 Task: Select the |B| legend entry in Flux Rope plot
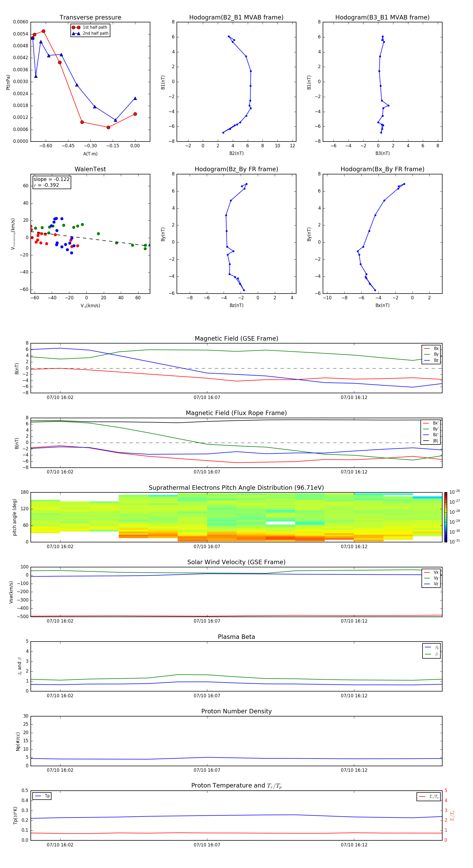431,441
